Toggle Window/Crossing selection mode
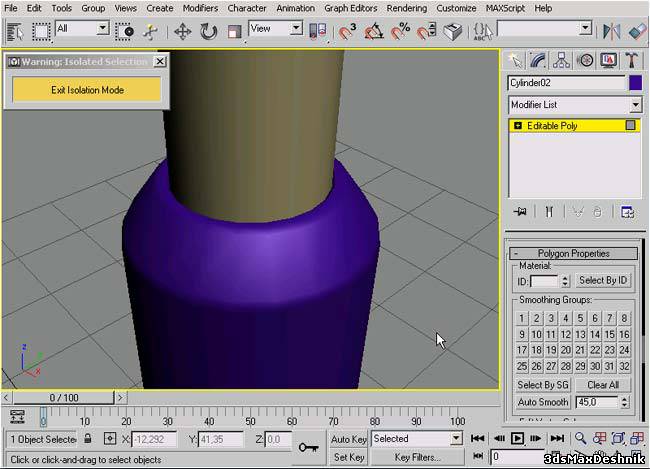 coord(124,32)
